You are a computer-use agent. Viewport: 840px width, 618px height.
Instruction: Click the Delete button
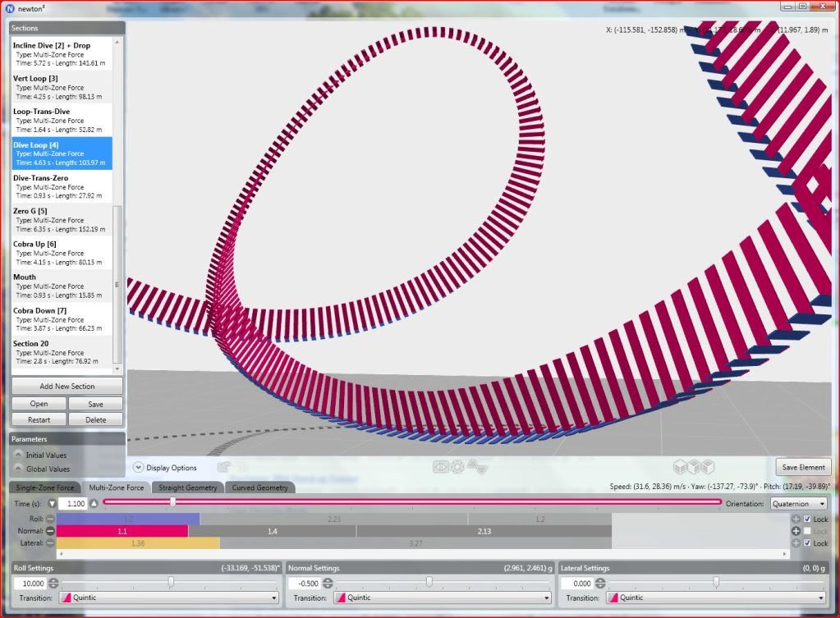(95, 420)
